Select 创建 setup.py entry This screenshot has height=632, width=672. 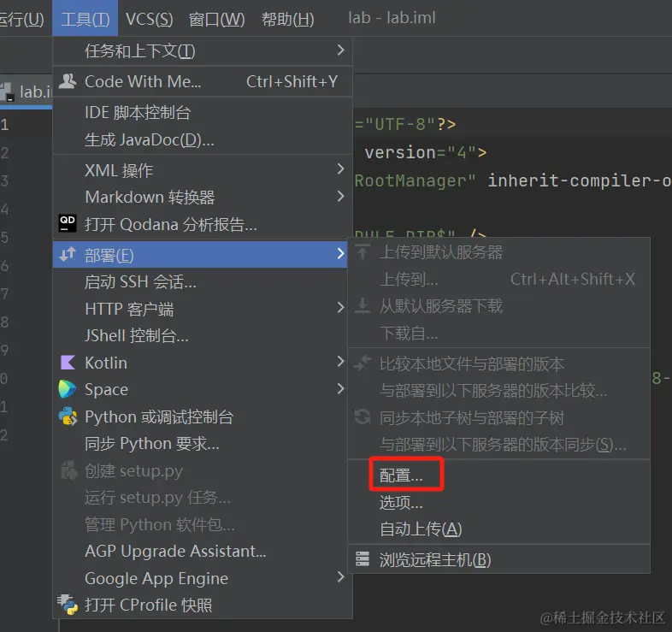[x=203, y=470]
